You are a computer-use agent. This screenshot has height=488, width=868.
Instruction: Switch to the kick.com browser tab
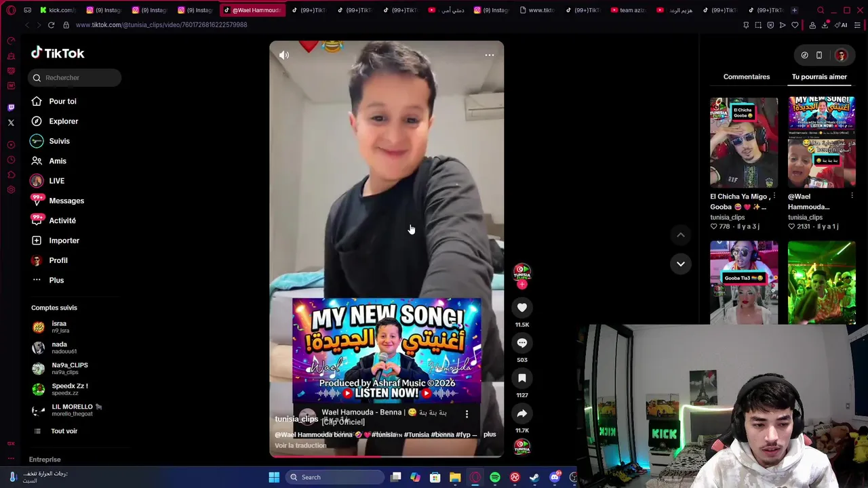[x=58, y=10]
